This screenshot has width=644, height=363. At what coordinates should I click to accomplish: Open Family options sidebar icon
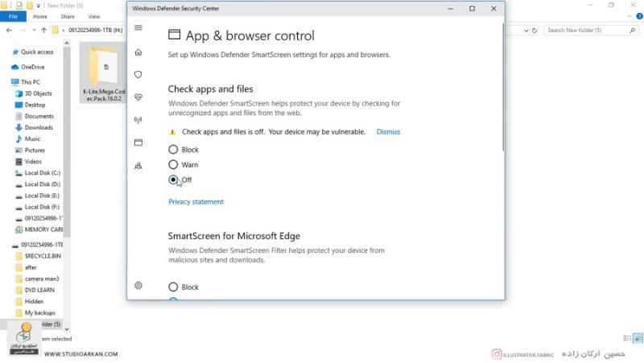138,166
